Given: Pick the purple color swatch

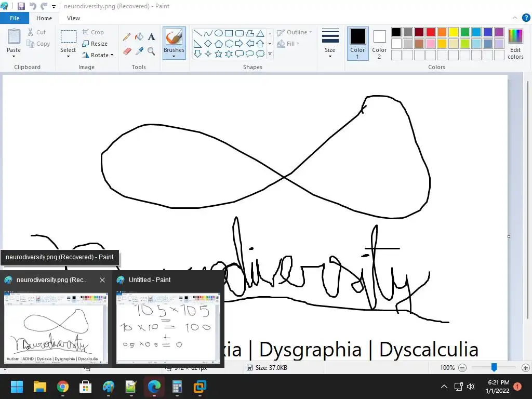Looking at the screenshot, I should pyautogui.click(x=499, y=32).
